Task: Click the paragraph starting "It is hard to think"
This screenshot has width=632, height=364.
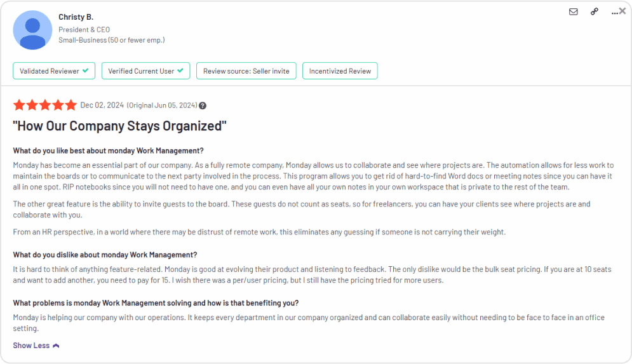Action: 312,274
